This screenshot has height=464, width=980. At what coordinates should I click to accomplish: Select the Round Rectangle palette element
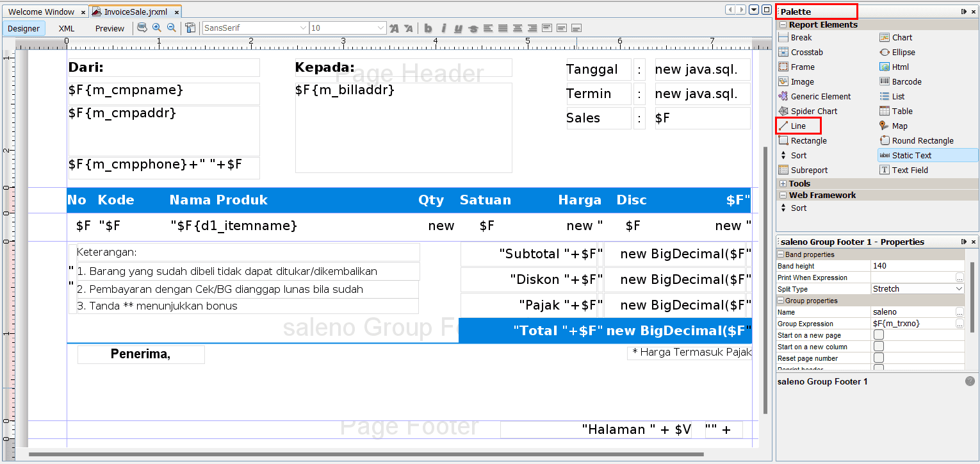[x=922, y=140]
